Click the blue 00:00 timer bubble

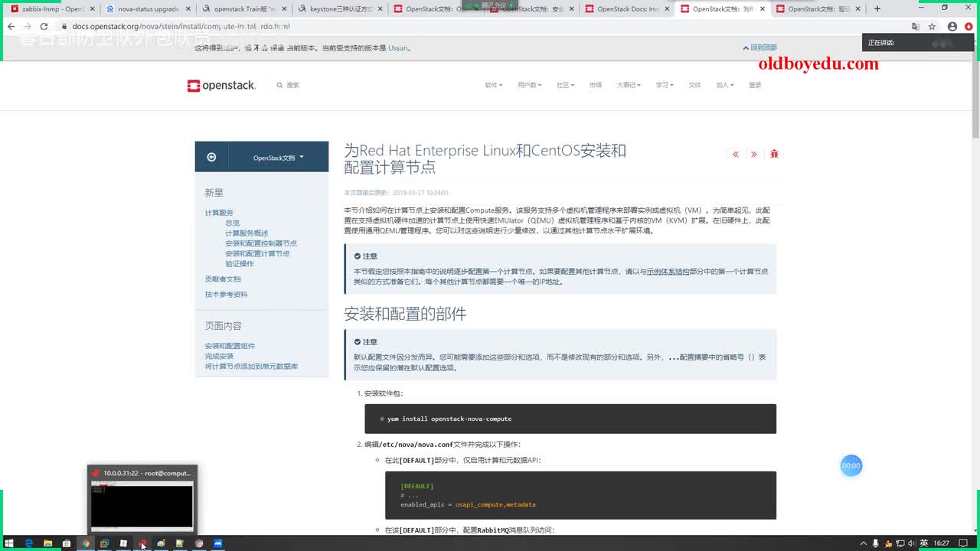coord(851,465)
